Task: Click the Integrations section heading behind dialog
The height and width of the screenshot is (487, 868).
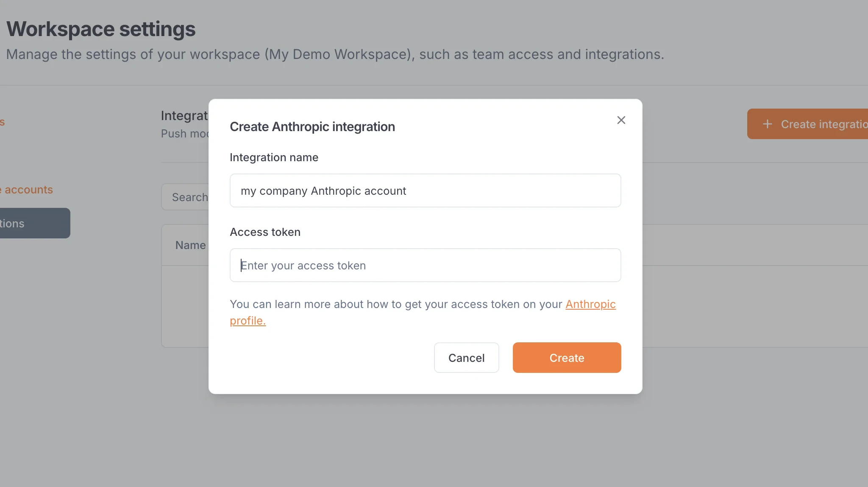Action: (x=184, y=116)
